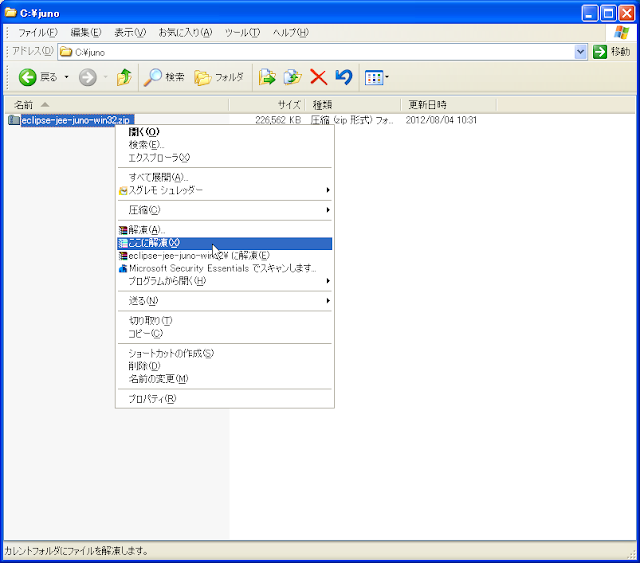Click the Back (戻る) arrow button

pos(38,77)
